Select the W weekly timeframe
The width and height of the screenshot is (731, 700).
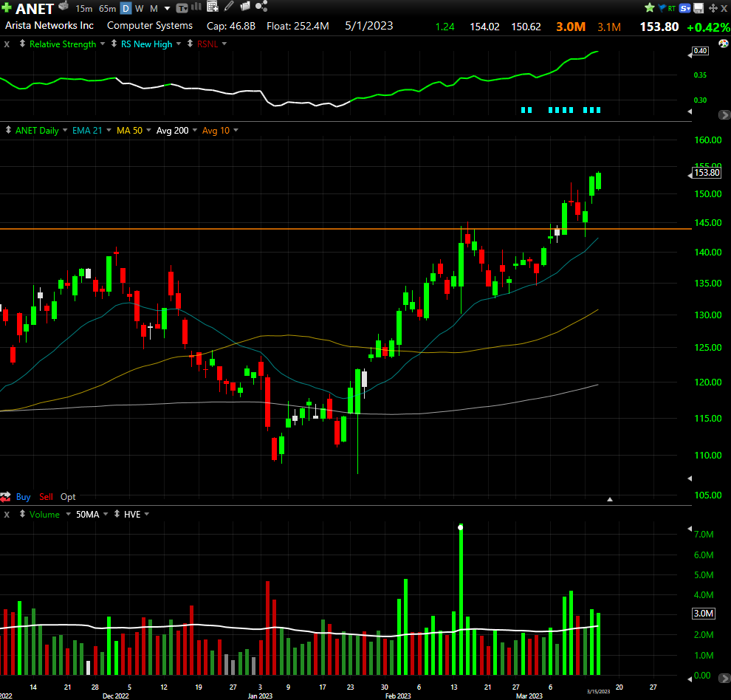[x=139, y=8]
